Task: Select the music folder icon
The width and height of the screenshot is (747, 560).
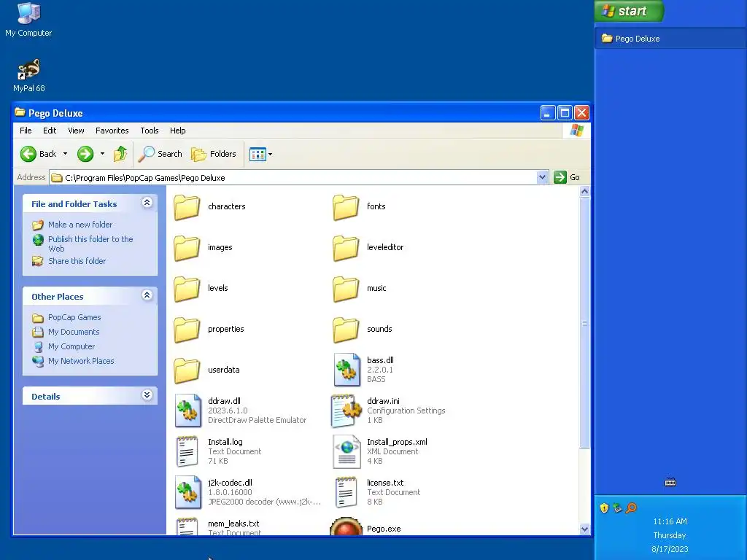Action: [x=345, y=289]
